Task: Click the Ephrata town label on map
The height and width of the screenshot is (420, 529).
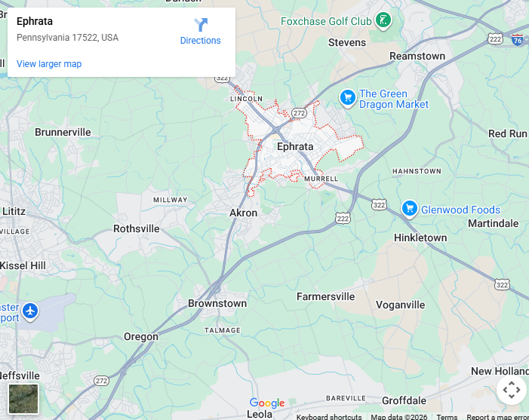Action: point(295,146)
